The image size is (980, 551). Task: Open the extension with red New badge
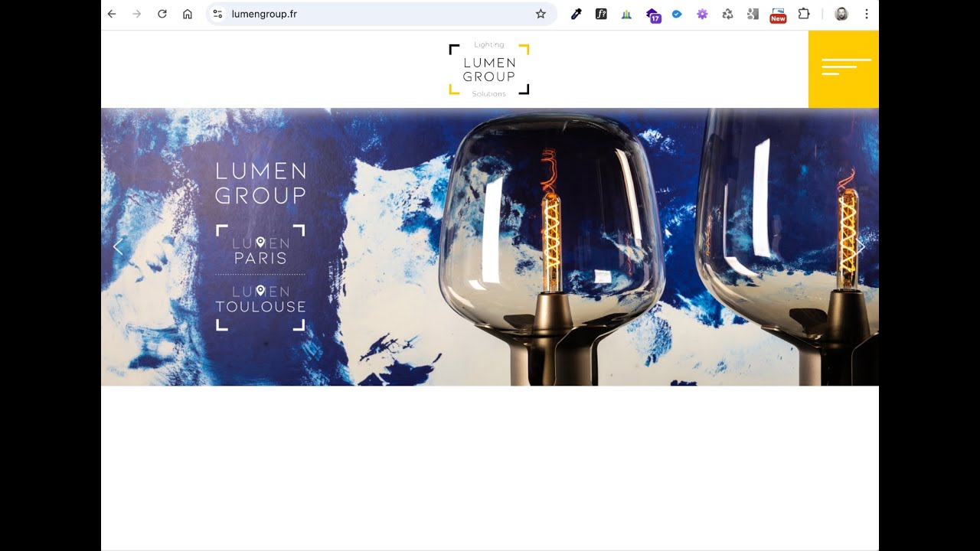point(778,15)
